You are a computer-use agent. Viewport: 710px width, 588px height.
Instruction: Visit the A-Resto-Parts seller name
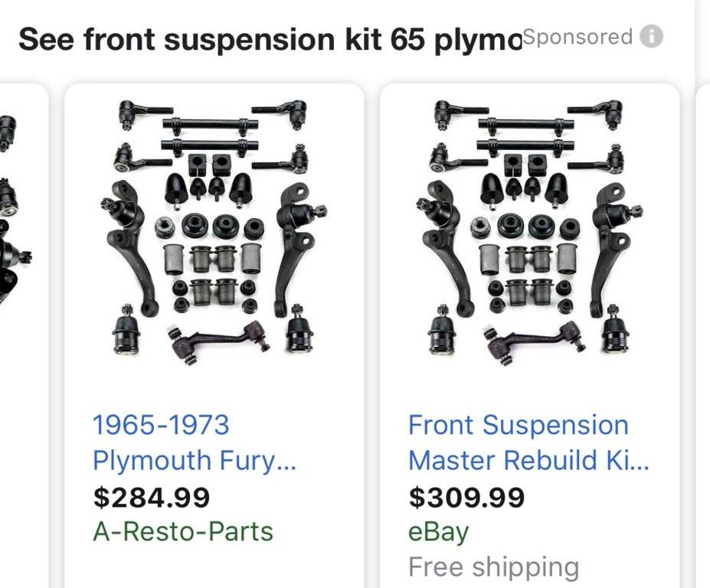click(x=182, y=531)
